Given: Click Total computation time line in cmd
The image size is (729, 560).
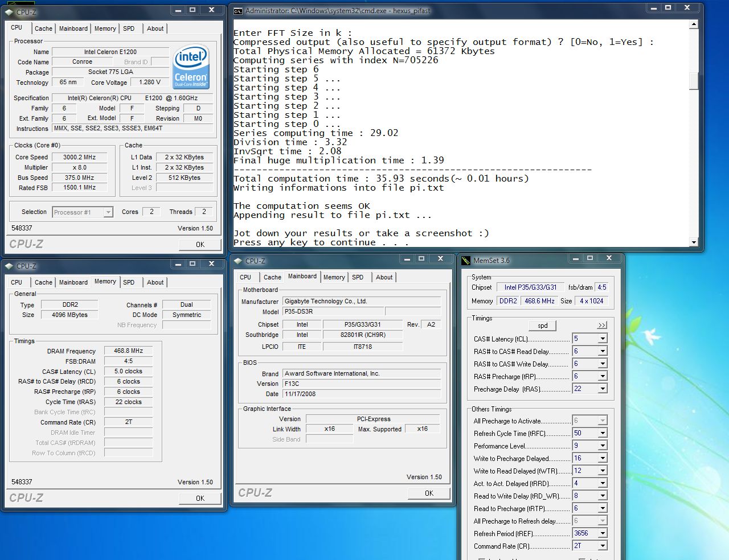Looking at the screenshot, I should point(381,179).
